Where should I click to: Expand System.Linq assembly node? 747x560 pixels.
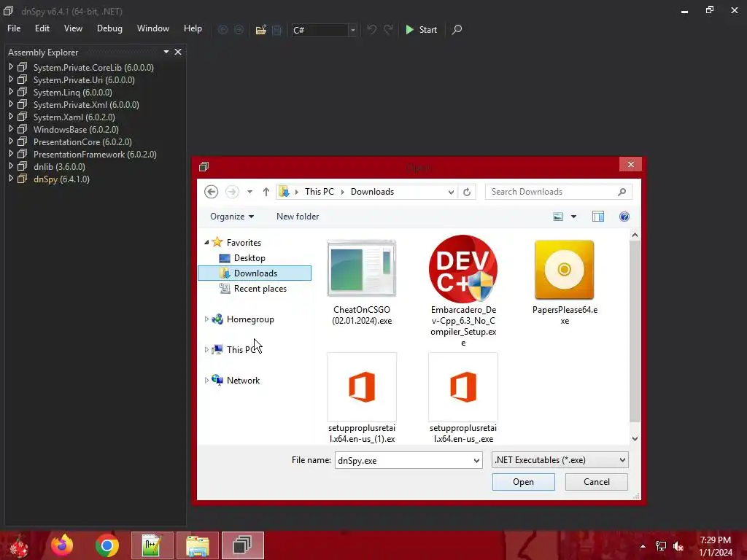click(11, 92)
